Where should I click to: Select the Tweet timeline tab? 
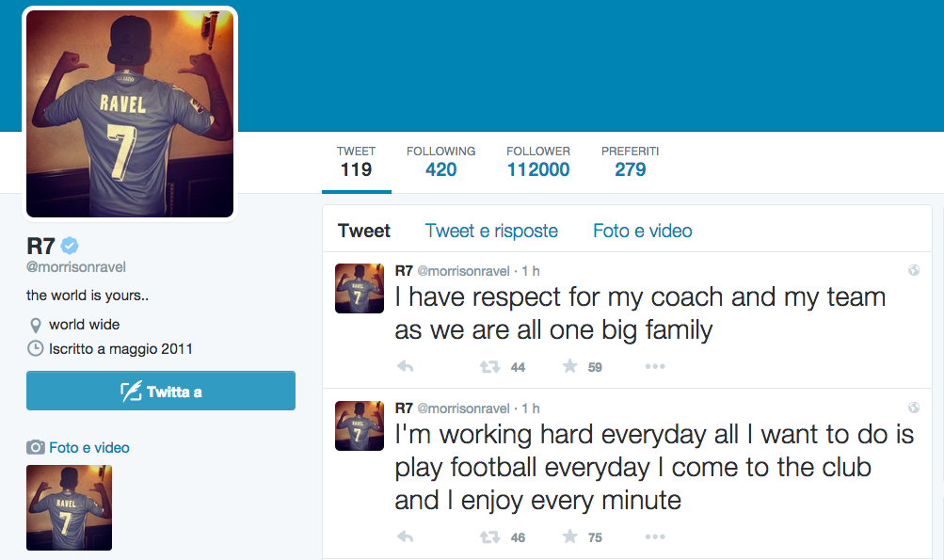point(364,231)
